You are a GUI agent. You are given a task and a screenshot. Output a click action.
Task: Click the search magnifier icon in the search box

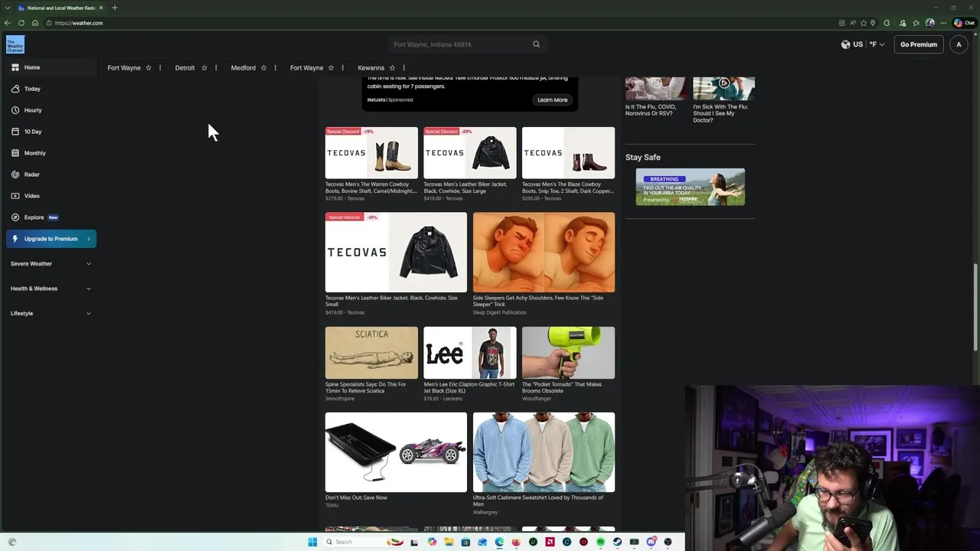tap(536, 44)
